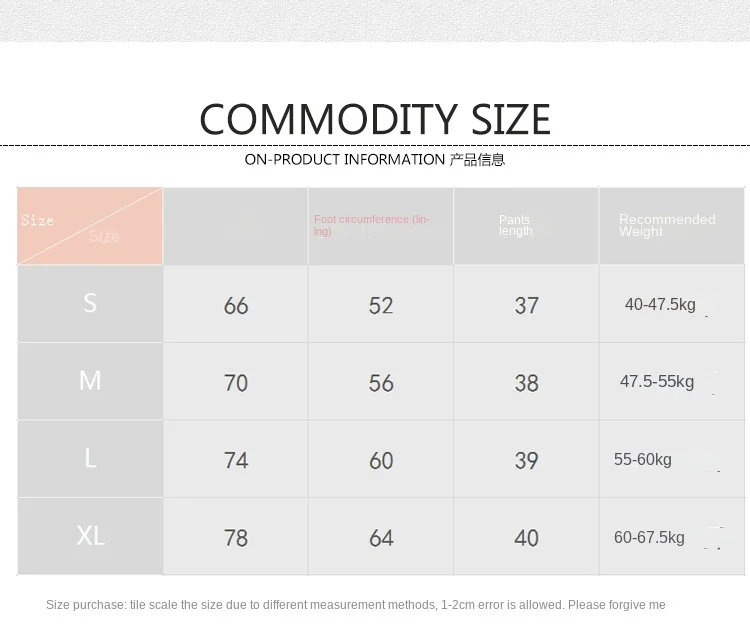Click the 40-47.5kg recommended weight cell
The height and width of the screenshot is (638, 750).
(660, 305)
